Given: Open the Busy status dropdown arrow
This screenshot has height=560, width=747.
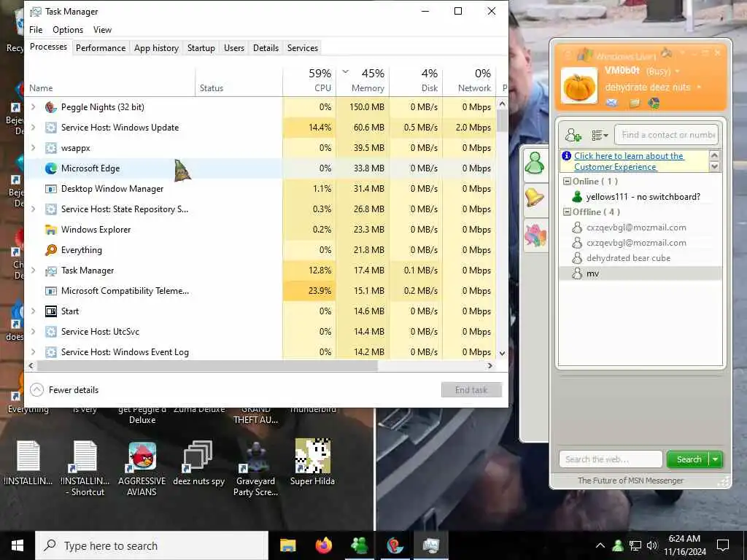Looking at the screenshot, I should [x=678, y=71].
